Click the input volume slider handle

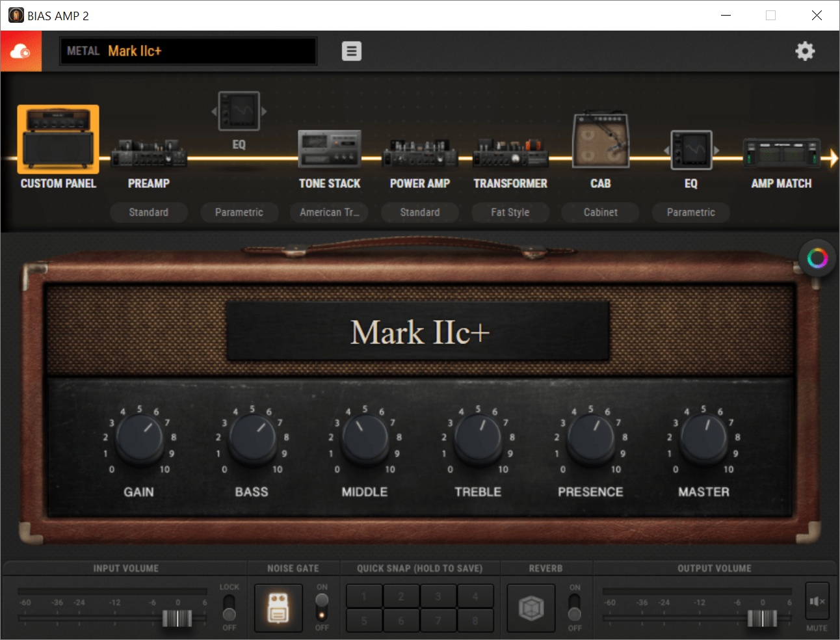(x=177, y=618)
